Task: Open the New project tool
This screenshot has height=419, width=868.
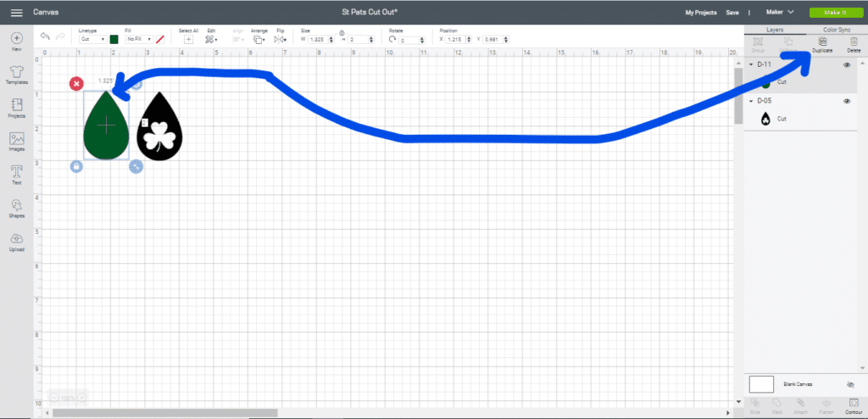Action: coord(16,42)
